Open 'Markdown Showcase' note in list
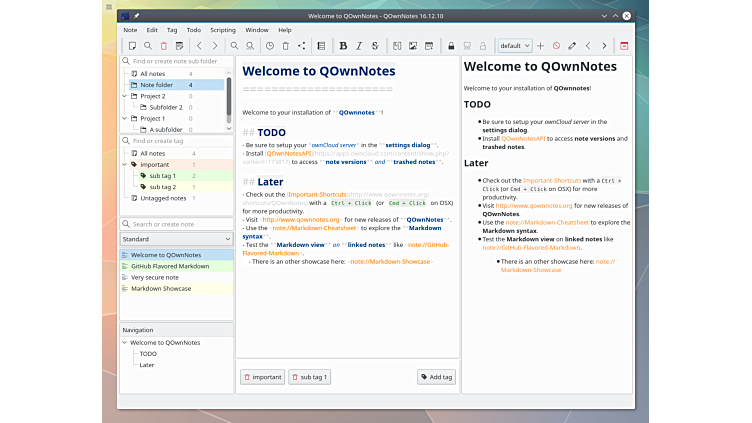The width and height of the screenshot is (752, 423). tap(176, 288)
